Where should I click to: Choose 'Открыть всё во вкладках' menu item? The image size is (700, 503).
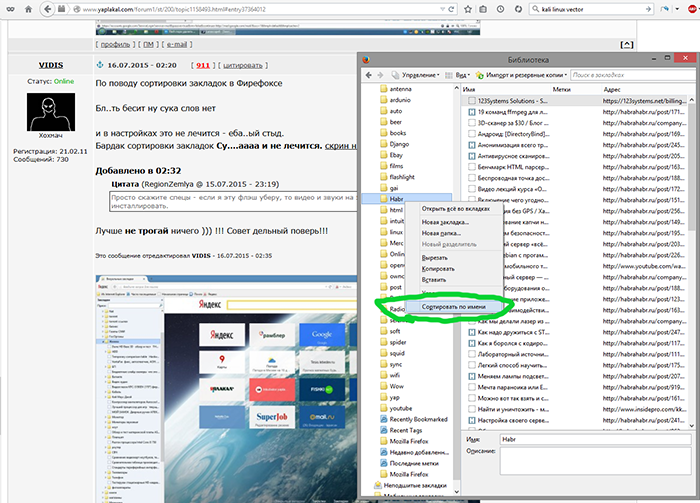(x=454, y=208)
